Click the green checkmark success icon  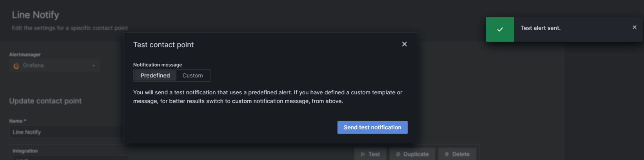tap(500, 29)
